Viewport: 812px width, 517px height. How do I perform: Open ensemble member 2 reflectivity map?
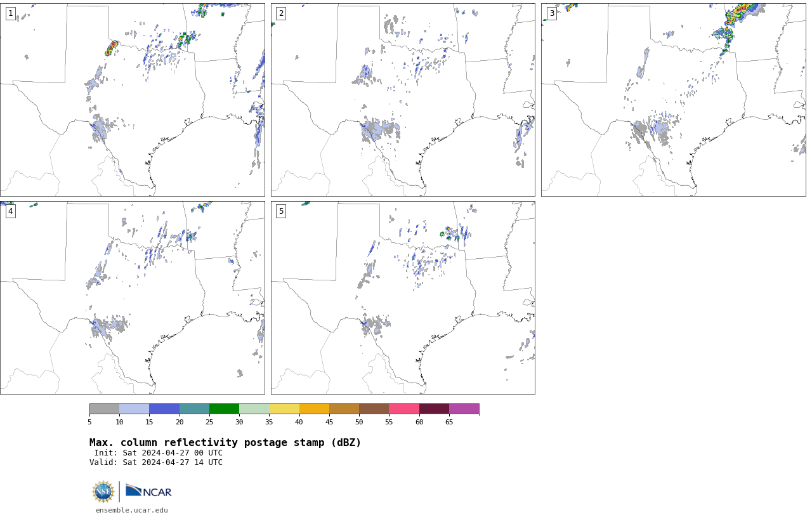403,100
